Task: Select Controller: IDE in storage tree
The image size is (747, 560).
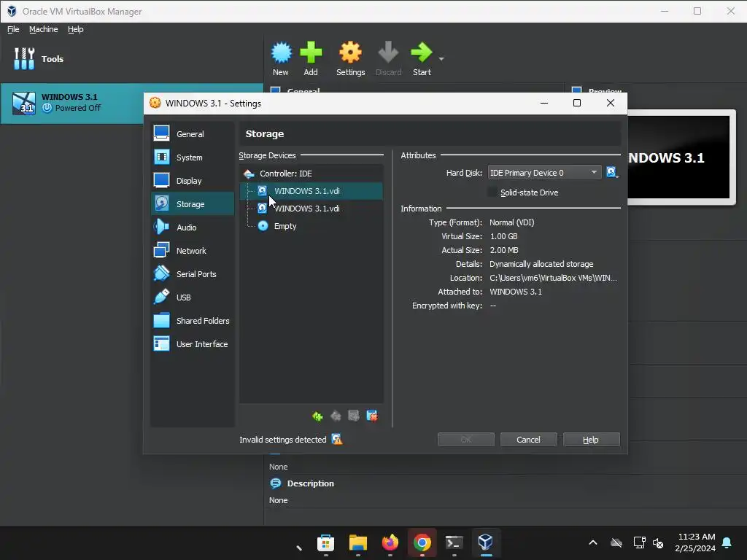Action: pos(311,174)
